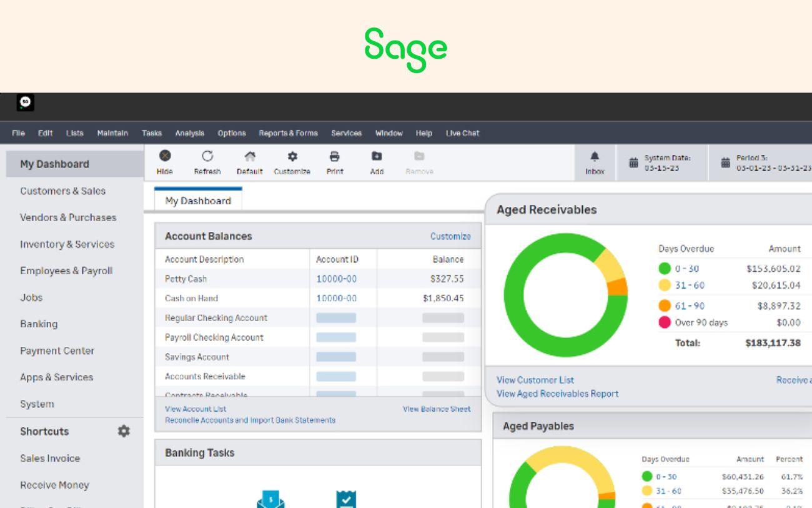Open the Lists menu
Screen dimensions: 812x508
coord(74,133)
